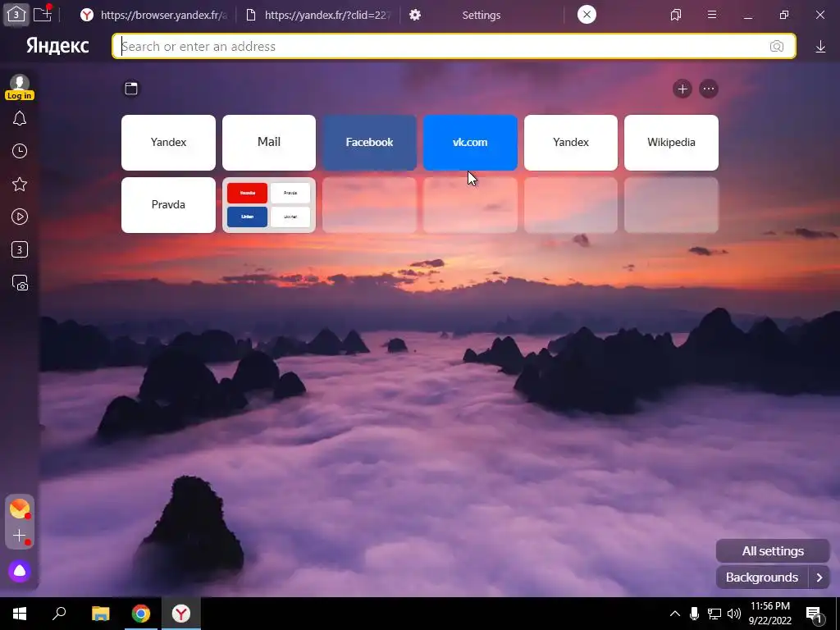Open All settings button

[773, 550]
